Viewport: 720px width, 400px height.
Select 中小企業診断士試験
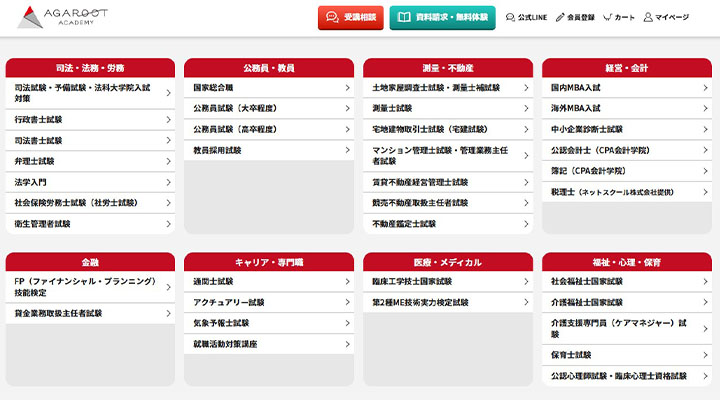[627, 130]
